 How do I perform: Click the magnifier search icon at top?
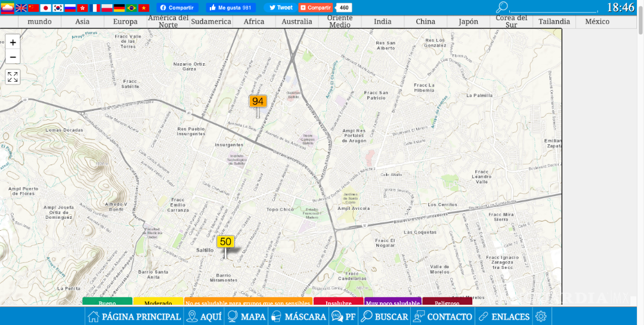tap(502, 7)
